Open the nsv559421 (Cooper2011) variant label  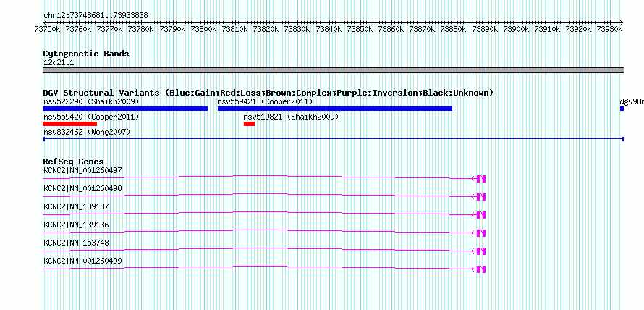[x=266, y=101]
